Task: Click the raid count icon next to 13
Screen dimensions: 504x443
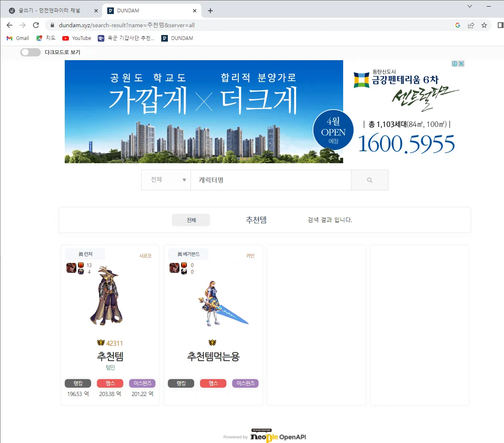Action: click(81, 265)
